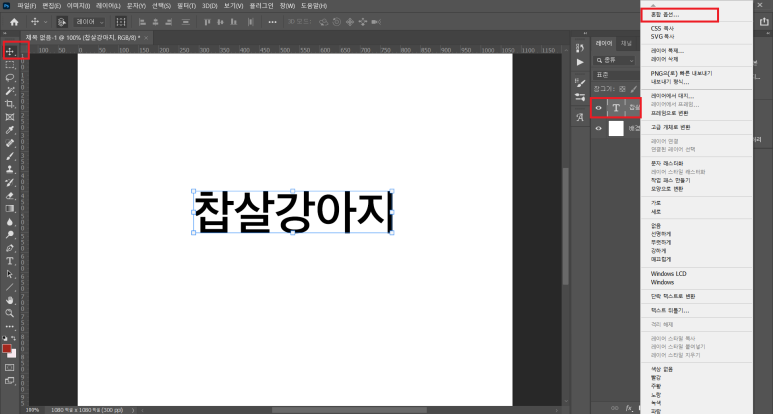Select the Zoom tool
This screenshot has height=414, width=773.
(10, 313)
